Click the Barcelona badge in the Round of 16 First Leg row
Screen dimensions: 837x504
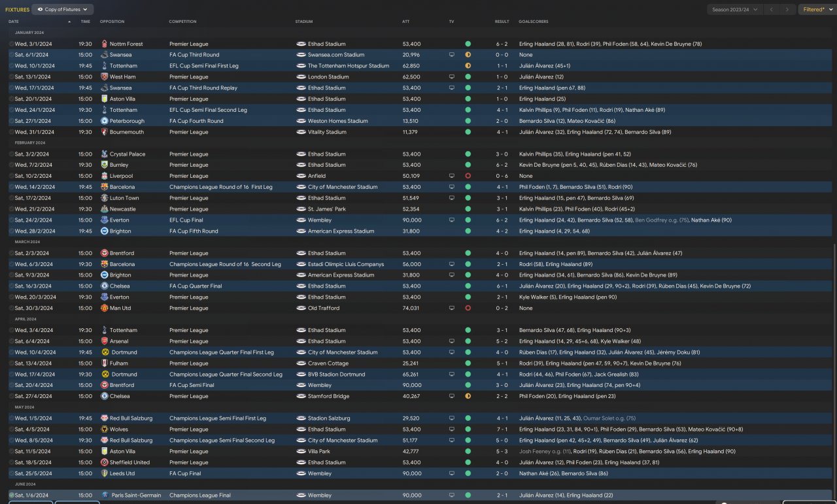[x=105, y=187]
